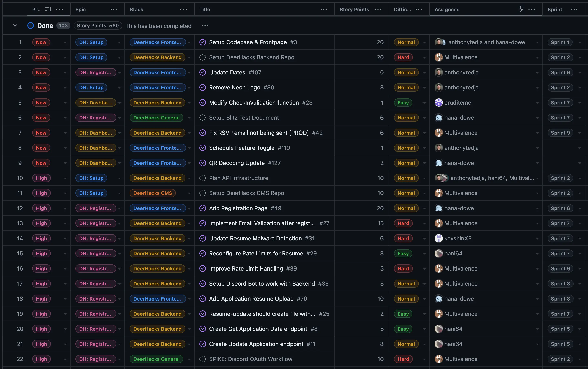The width and height of the screenshot is (588, 369).
Task: Click the Story Points: 560 badge
Action: click(x=98, y=26)
